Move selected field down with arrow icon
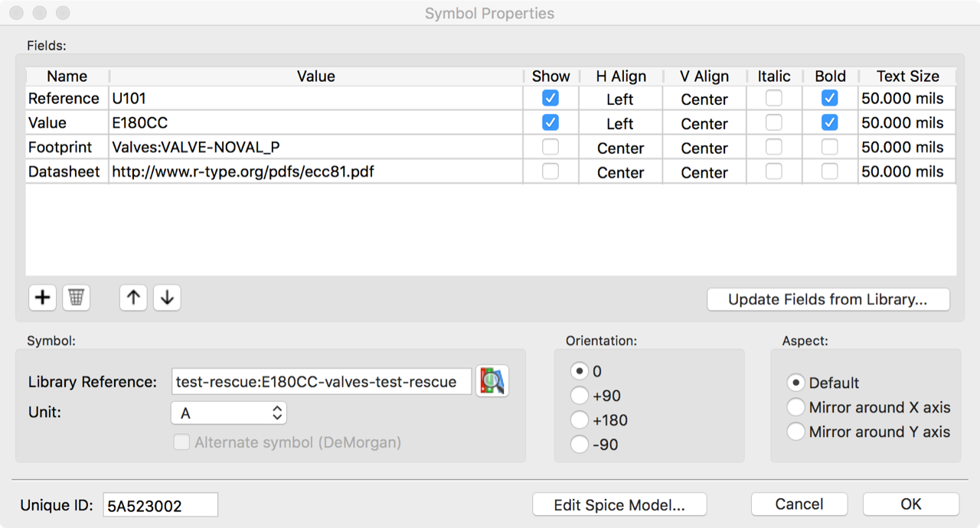The width and height of the screenshot is (980, 528). coord(167,298)
